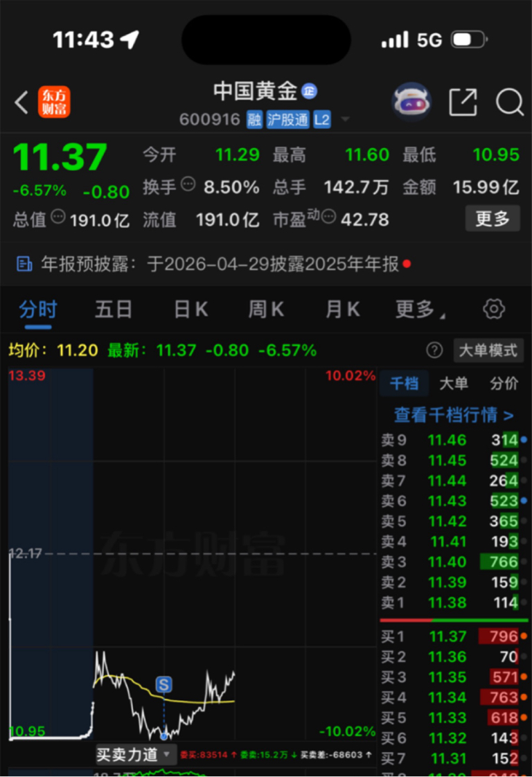Select the 买6 row at 11.32
This screenshot has width=532, height=777.
point(454,738)
